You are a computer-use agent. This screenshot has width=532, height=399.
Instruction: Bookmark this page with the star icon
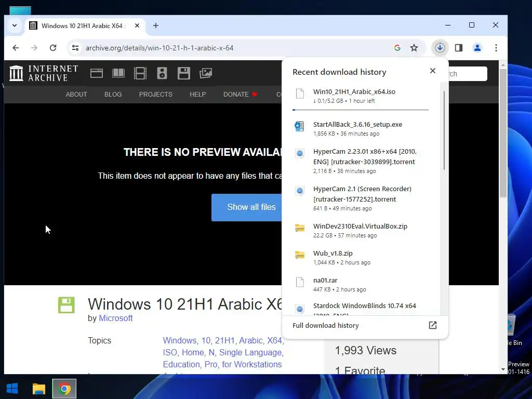(414, 48)
